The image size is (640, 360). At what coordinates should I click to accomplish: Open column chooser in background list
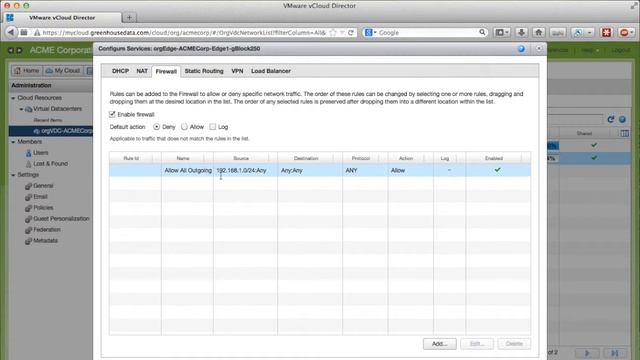point(624,133)
